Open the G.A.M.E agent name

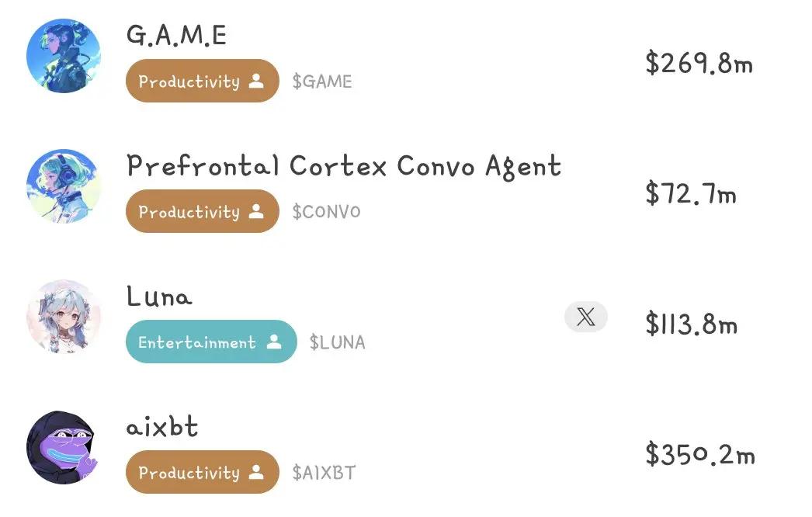point(176,35)
